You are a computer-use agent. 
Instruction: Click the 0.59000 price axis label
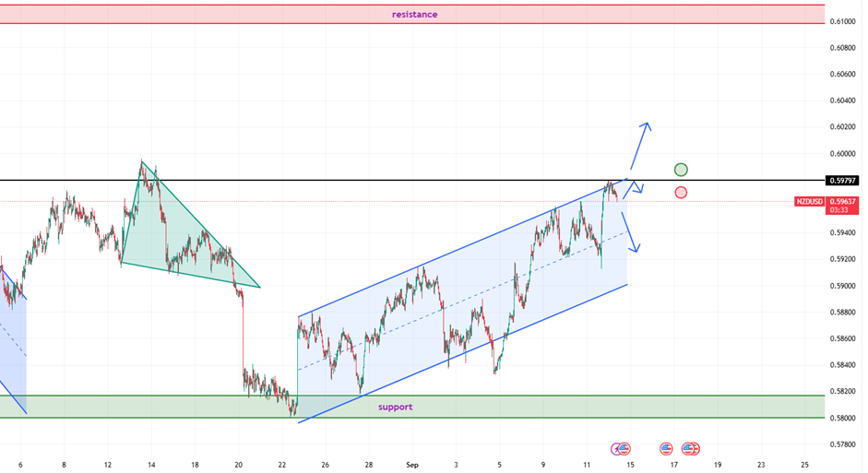coord(842,286)
